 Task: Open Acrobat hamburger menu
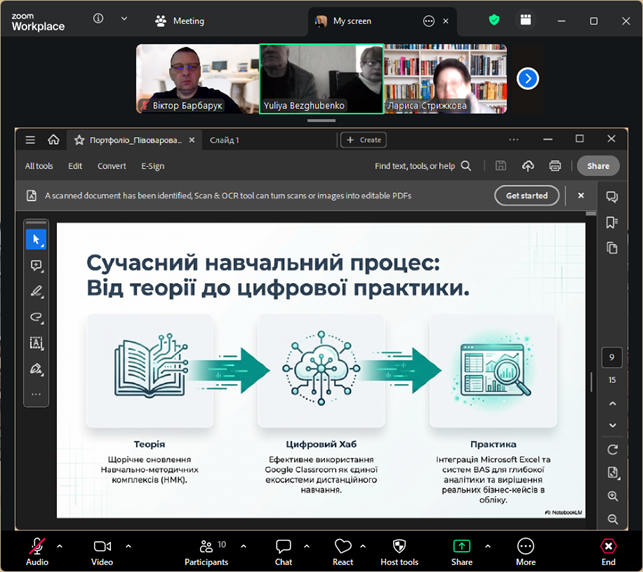[x=30, y=140]
